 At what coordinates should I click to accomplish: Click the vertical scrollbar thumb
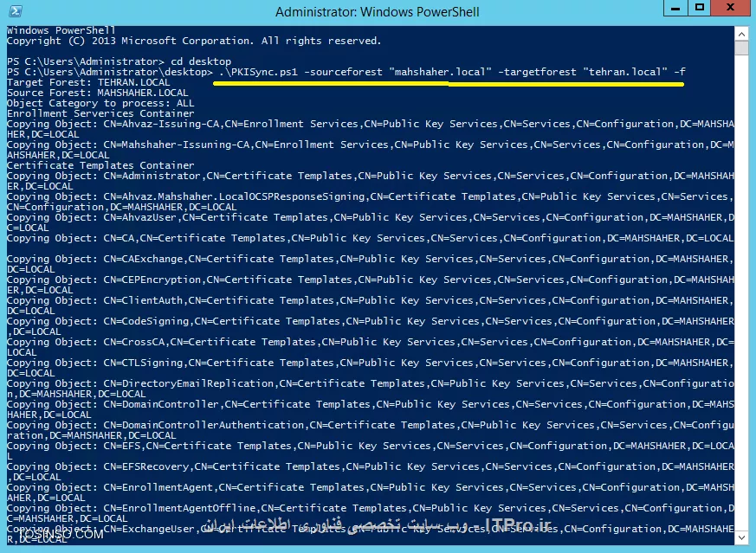click(x=741, y=48)
